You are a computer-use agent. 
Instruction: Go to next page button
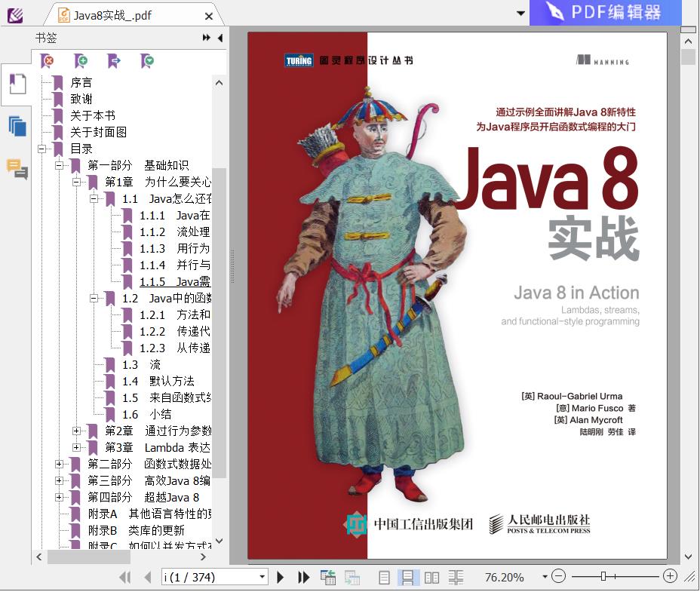pyautogui.click(x=280, y=577)
